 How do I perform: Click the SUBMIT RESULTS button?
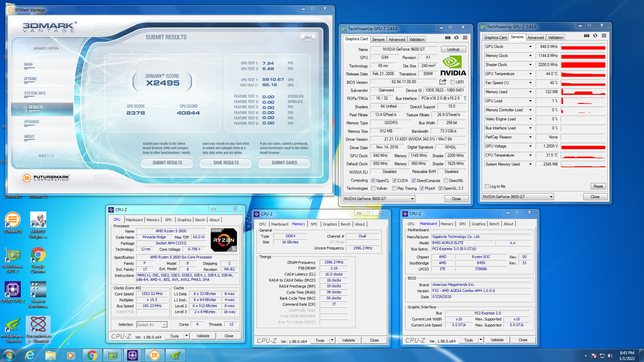pyautogui.click(x=167, y=163)
